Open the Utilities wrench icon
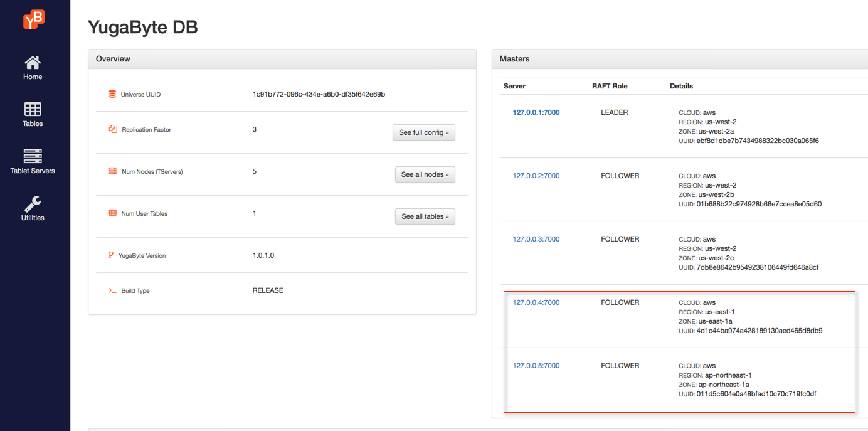The height and width of the screenshot is (431, 868). 33,203
